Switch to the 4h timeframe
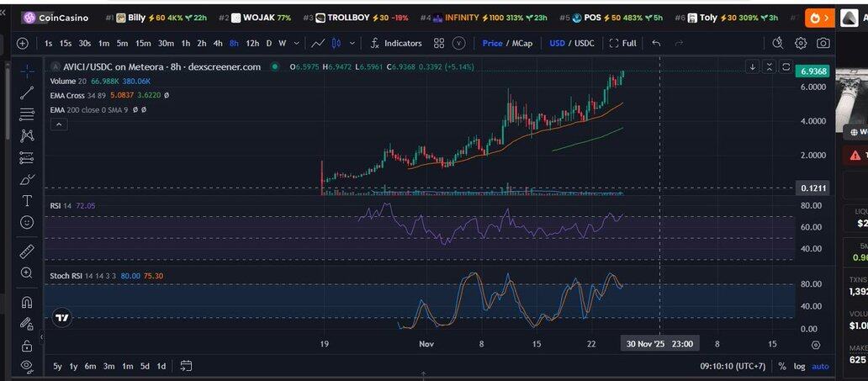Image resolution: width=868 pixels, height=381 pixels. click(218, 43)
